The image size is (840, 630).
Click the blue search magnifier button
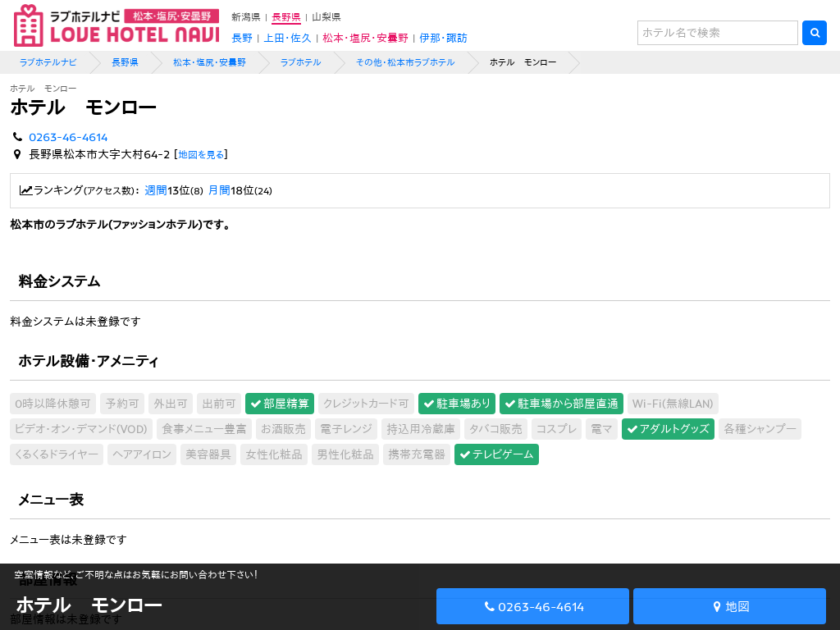815,33
